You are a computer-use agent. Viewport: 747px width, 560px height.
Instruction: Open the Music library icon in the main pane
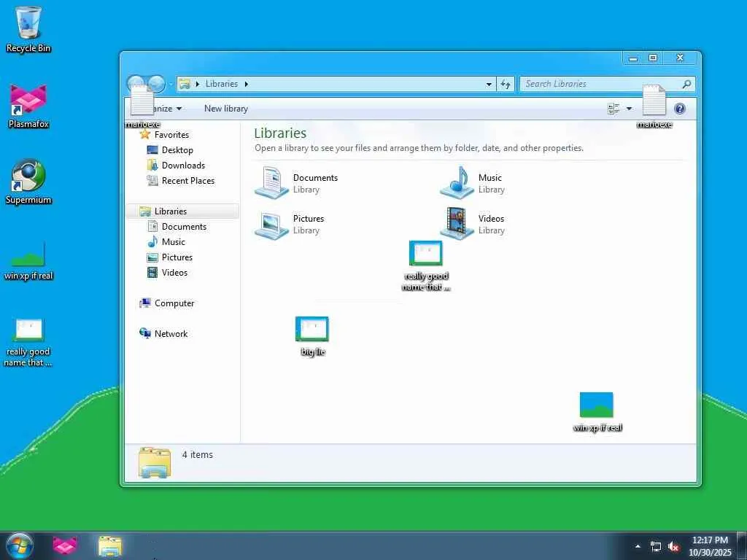tap(457, 182)
